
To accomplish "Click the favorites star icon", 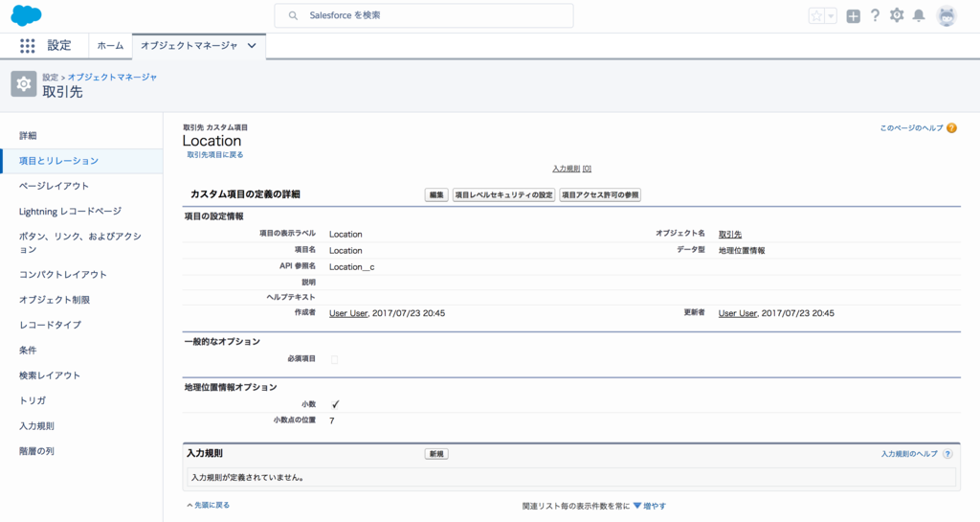I will tap(816, 16).
